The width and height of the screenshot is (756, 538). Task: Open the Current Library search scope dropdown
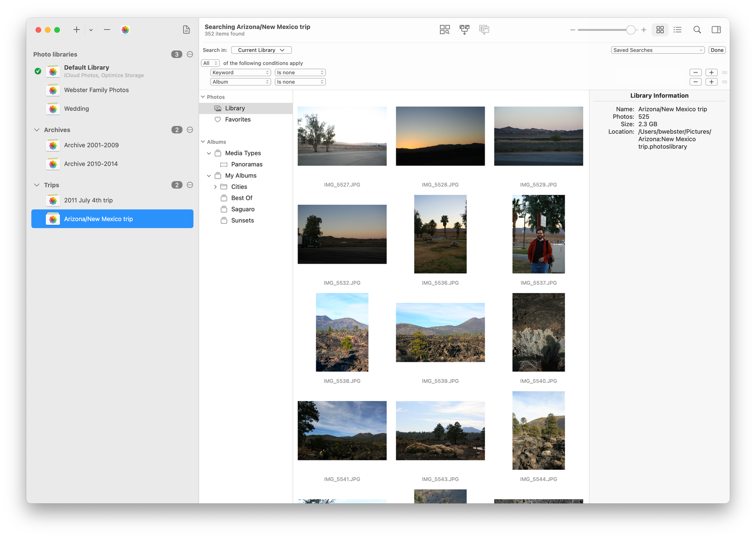tap(261, 50)
